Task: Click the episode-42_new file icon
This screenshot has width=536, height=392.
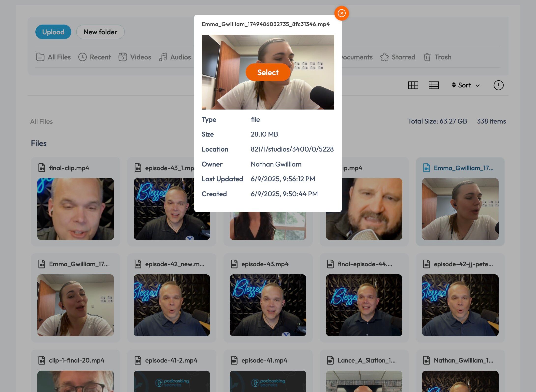Action: click(x=138, y=264)
